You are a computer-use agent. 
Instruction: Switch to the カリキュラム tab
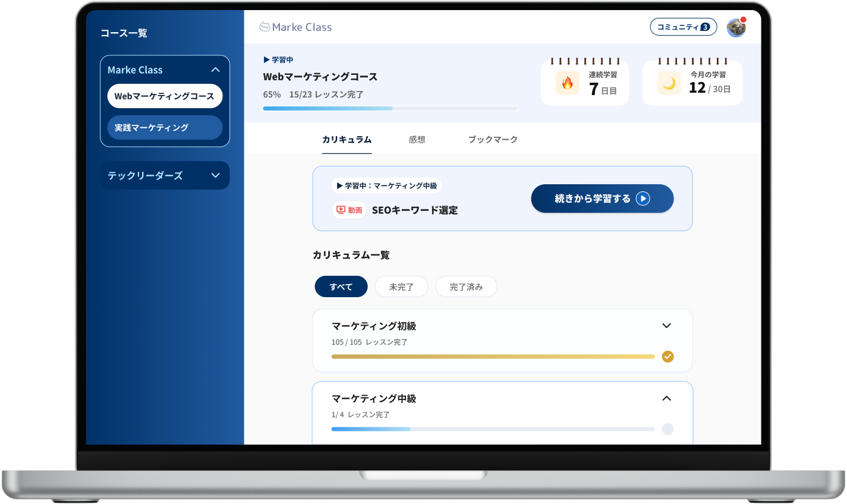click(347, 140)
